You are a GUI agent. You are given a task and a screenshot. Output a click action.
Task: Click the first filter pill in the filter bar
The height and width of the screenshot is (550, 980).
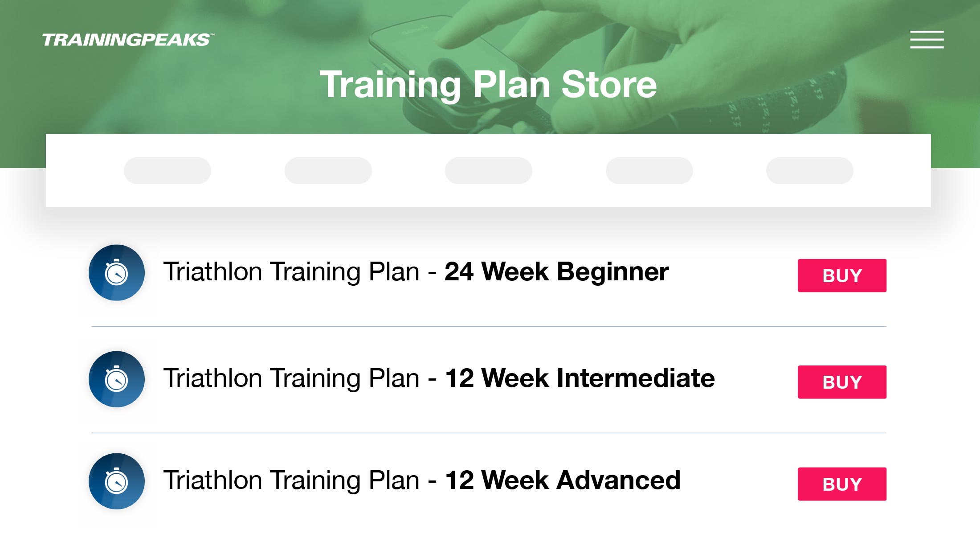pyautogui.click(x=167, y=171)
